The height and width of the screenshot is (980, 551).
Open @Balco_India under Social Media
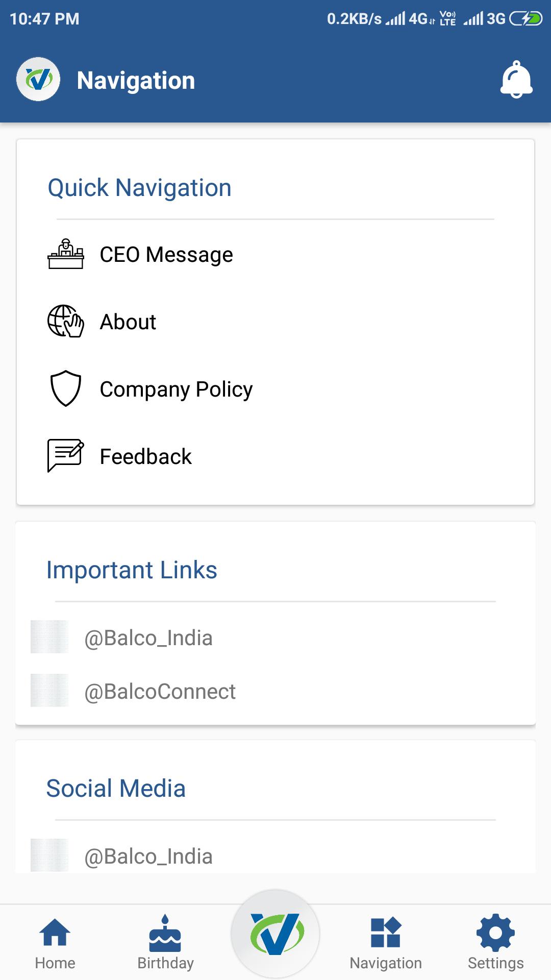coord(275,856)
